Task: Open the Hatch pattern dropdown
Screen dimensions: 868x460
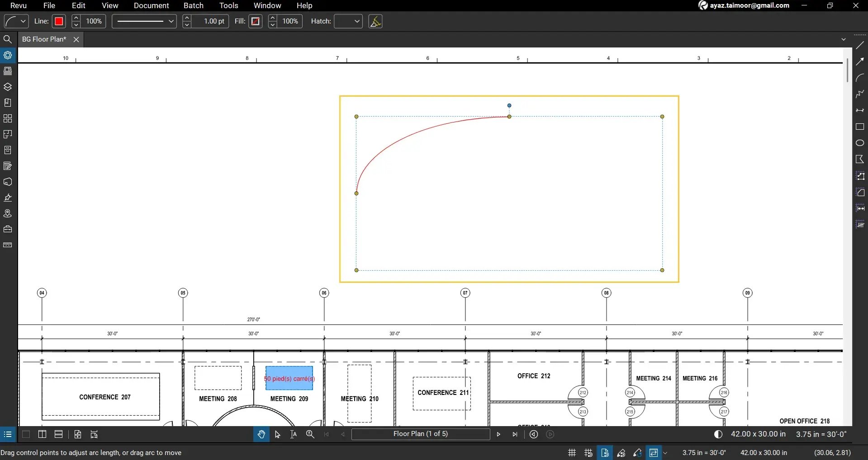Action: pos(348,21)
